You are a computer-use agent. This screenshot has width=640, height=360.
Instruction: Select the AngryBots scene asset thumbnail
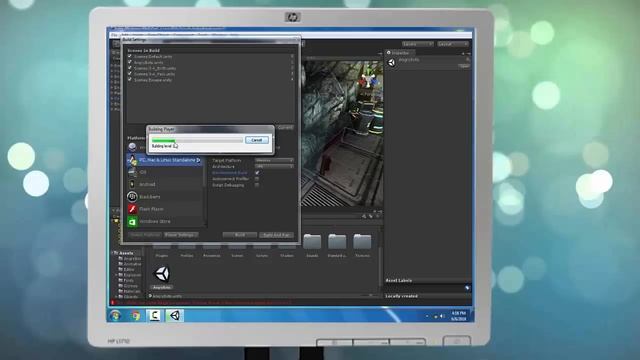coord(162,274)
